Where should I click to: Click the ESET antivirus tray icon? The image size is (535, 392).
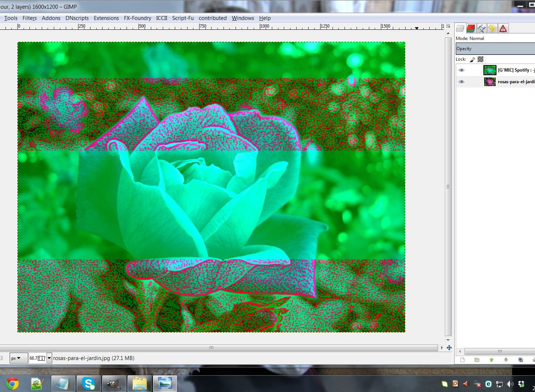point(488,384)
